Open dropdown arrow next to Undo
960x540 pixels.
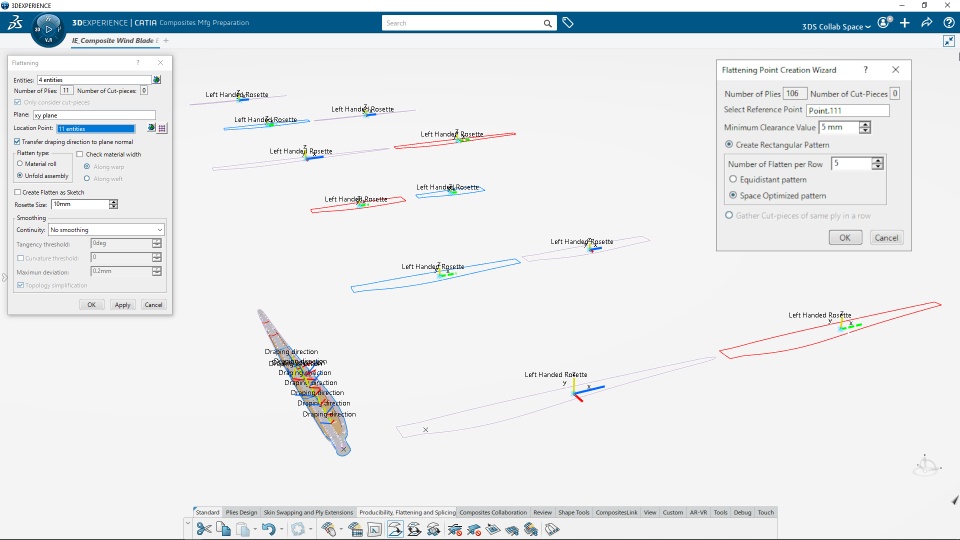tap(282, 530)
